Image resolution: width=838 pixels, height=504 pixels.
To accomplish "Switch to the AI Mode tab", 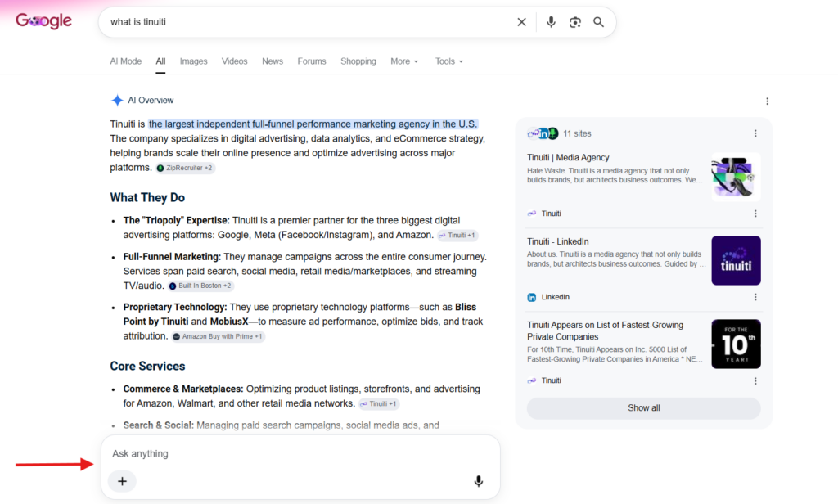I will click(x=125, y=61).
